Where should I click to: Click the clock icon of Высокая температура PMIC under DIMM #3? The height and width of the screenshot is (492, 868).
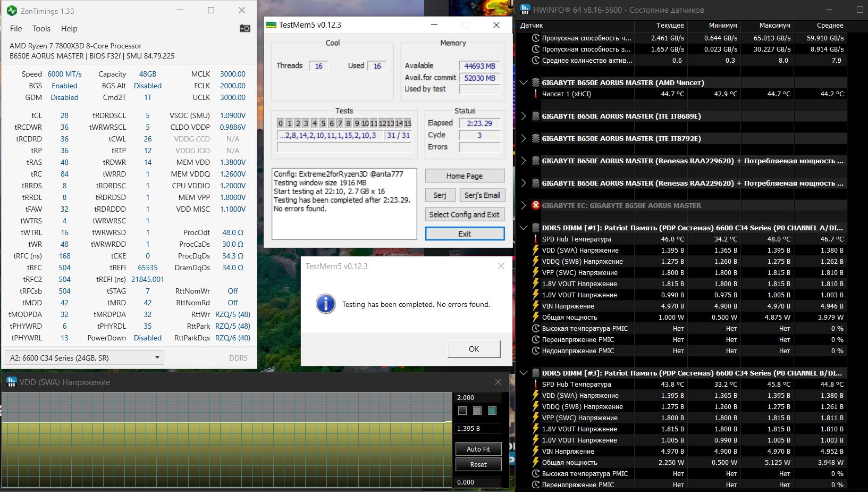click(536, 473)
